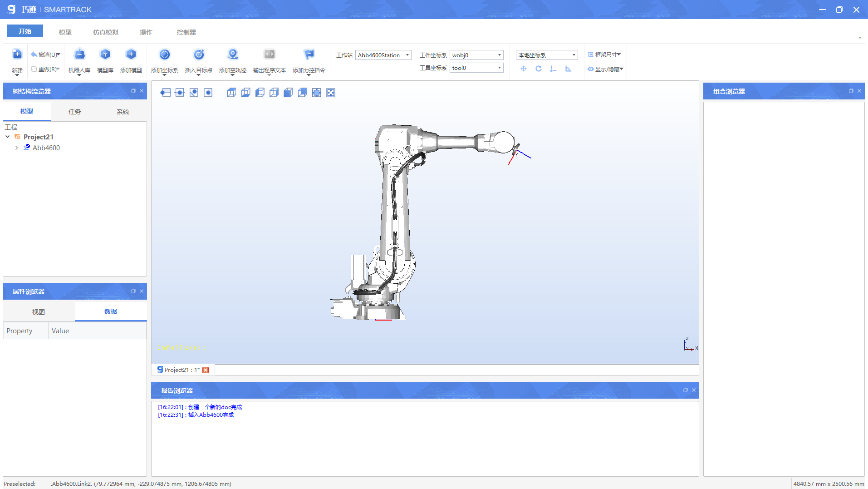
Task: Select the Abb4600 robot tree item
Action: [x=46, y=148]
